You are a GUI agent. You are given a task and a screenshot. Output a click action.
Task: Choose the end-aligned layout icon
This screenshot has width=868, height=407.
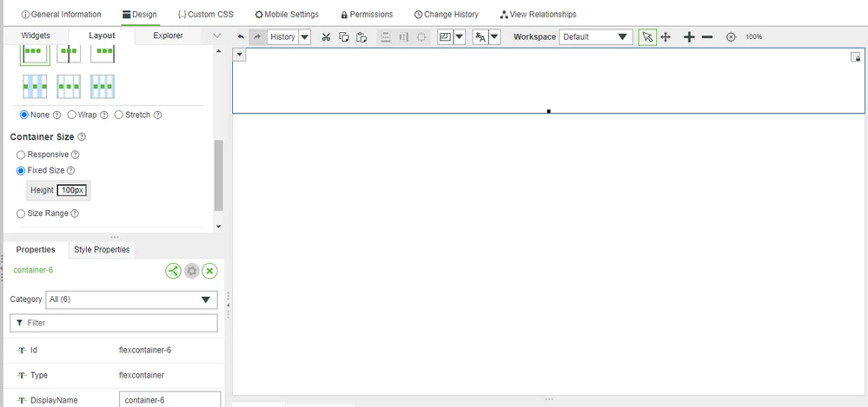(x=103, y=55)
